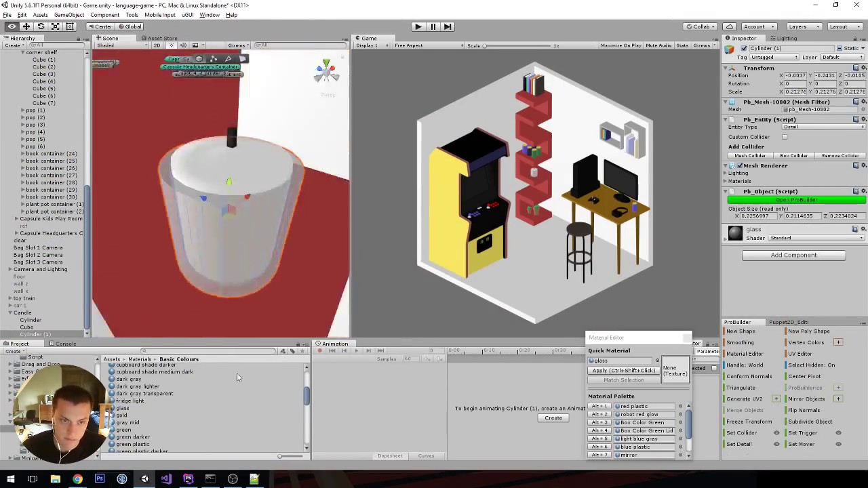Open Pb_Object script gear menu
Screen dimensions: 868x488
(x=863, y=191)
